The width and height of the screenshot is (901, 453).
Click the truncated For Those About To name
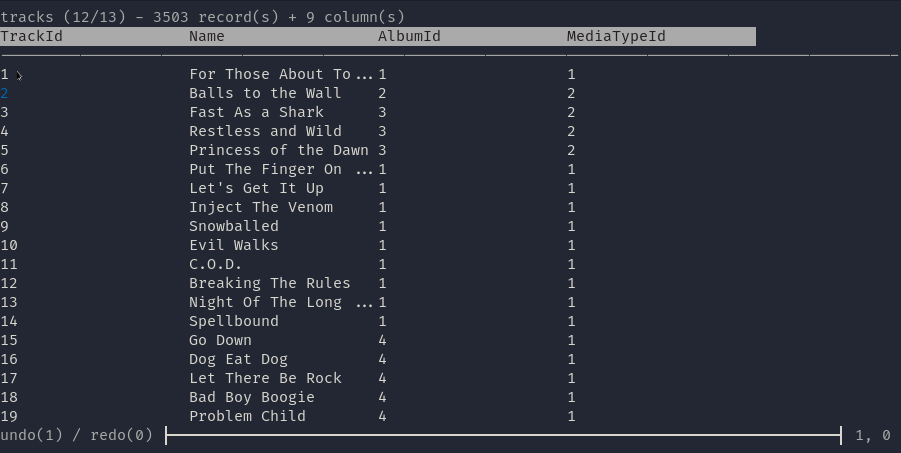point(280,74)
